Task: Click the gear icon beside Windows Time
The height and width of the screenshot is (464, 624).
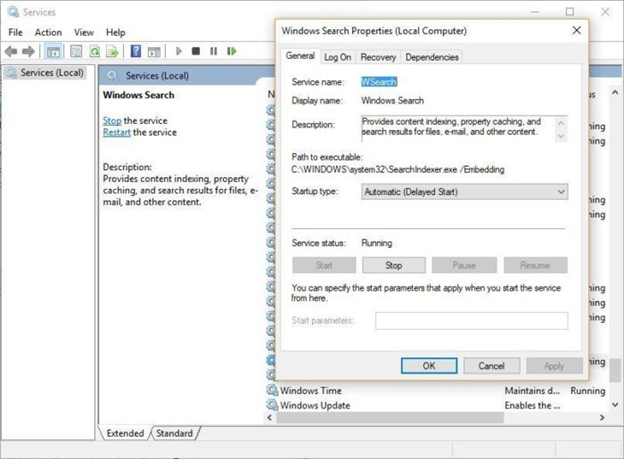Action: pyautogui.click(x=272, y=390)
